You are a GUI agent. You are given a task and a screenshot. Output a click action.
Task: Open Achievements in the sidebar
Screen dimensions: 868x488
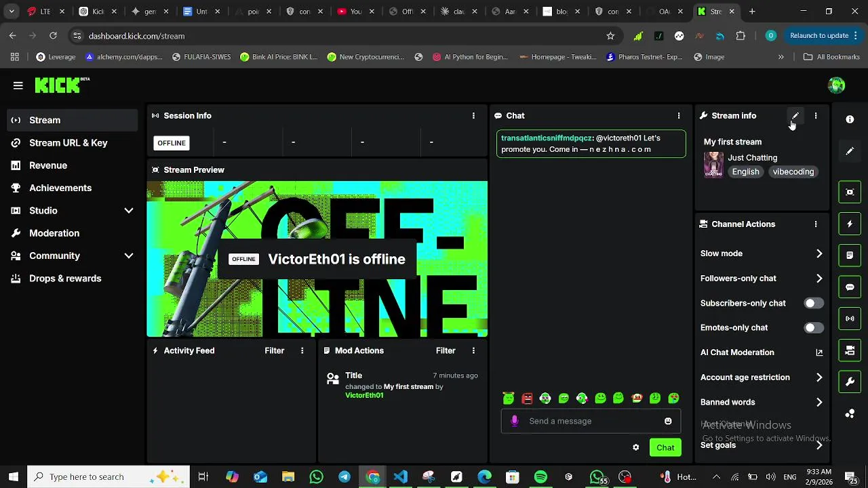coord(72,188)
